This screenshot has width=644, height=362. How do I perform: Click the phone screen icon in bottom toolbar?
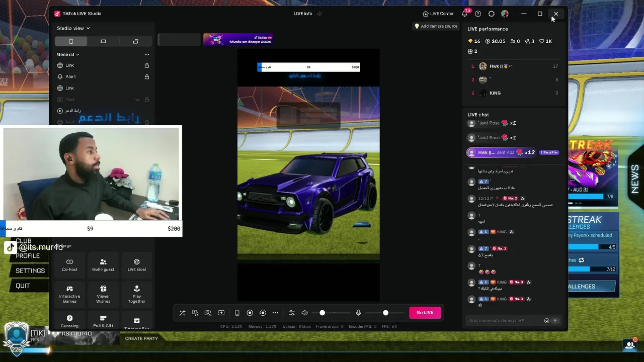point(237,313)
